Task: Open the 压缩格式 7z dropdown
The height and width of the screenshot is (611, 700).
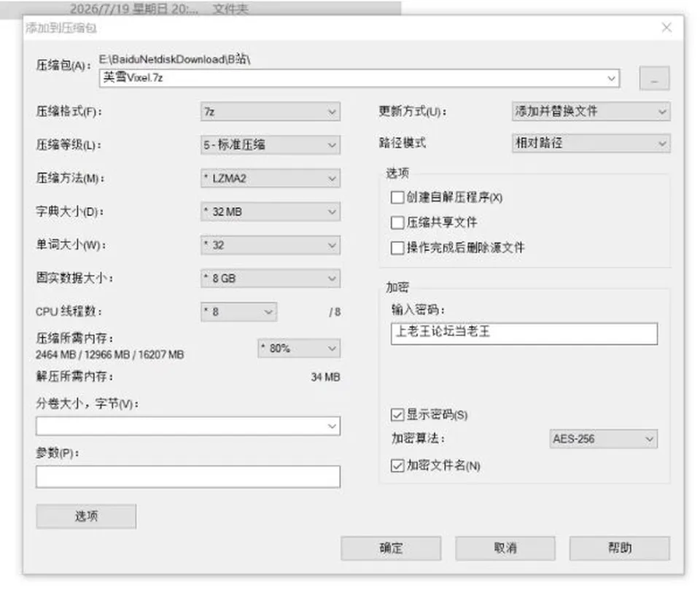Action: [x=270, y=112]
